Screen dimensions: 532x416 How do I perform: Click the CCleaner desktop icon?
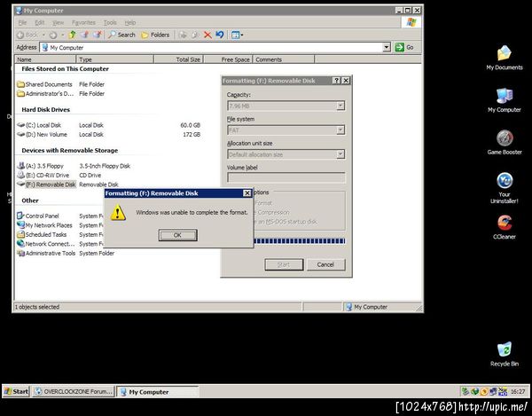(505, 227)
